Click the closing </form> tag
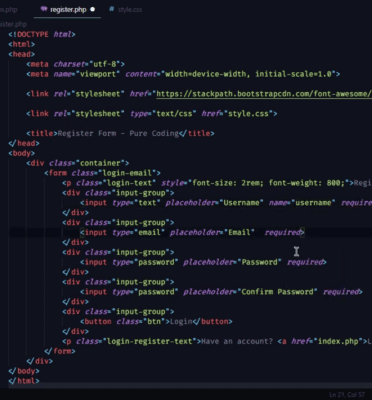This screenshot has height=400, width=372. 60,351
